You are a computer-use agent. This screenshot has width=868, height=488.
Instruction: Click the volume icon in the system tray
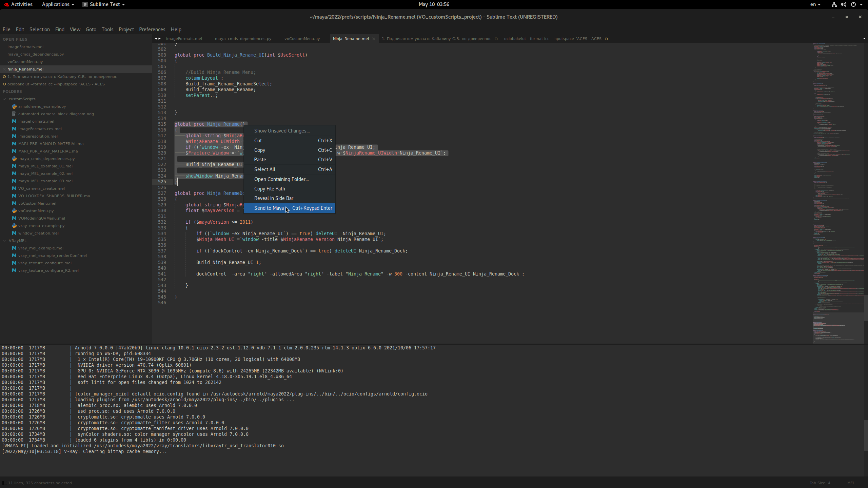[843, 4]
